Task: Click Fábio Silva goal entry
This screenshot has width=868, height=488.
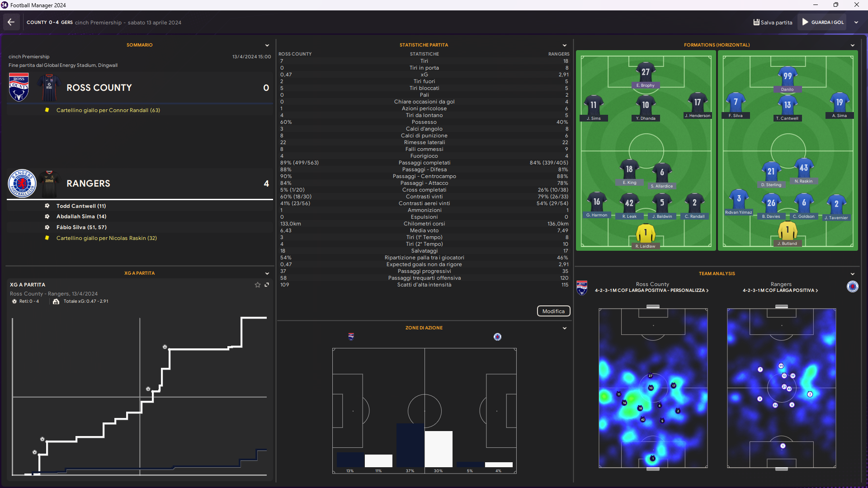Action: pyautogui.click(x=81, y=227)
